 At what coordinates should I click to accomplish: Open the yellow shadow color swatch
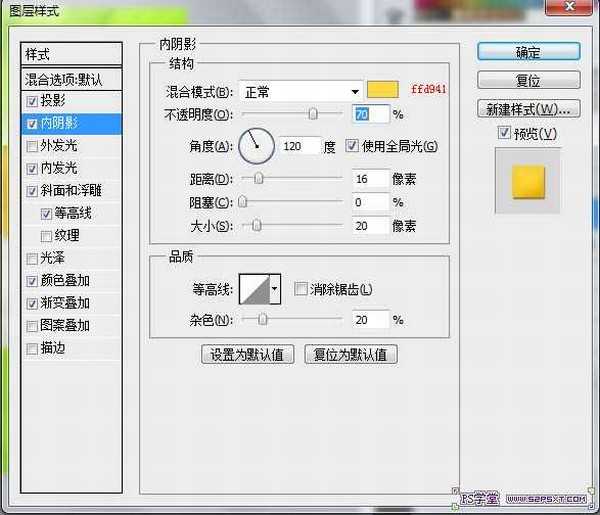click(383, 90)
